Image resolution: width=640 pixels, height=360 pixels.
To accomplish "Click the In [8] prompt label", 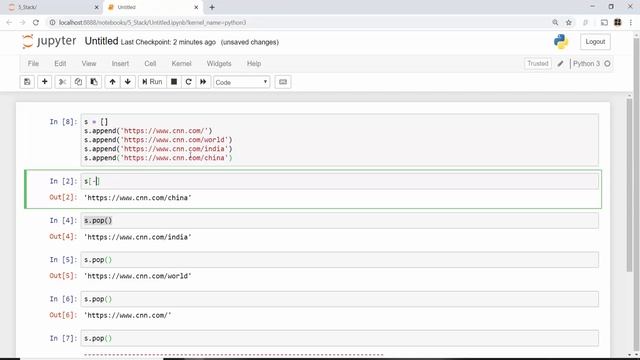I will pos(63,122).
